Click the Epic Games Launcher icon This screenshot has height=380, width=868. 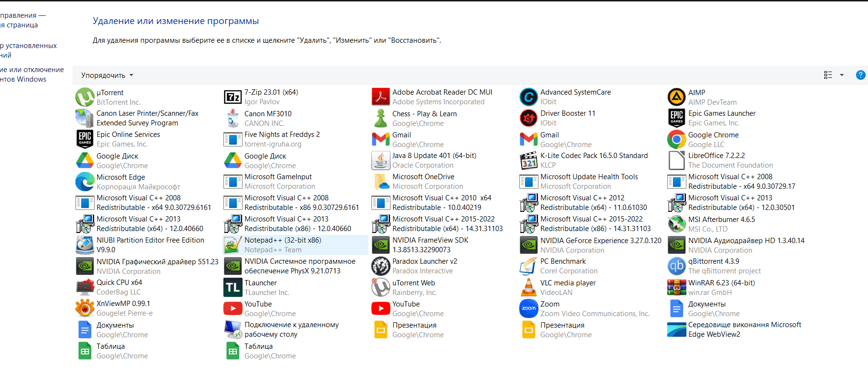[677, 118]
